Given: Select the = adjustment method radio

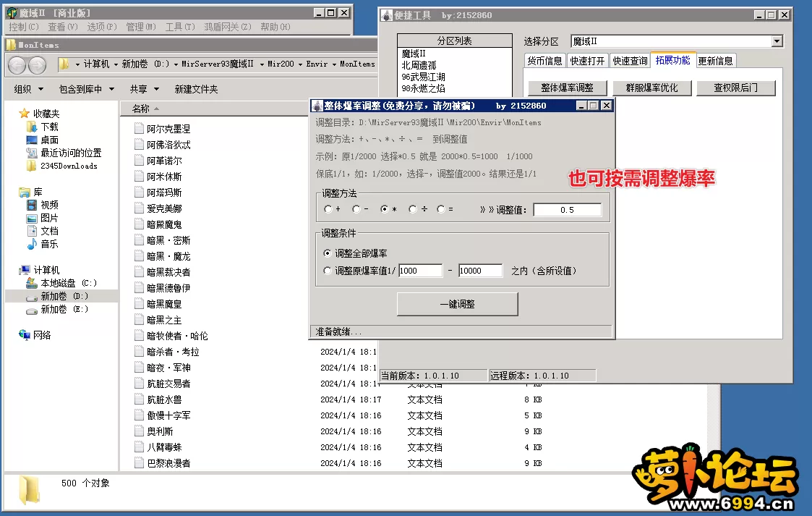Looking at the screenshot, I should [440, 208].
